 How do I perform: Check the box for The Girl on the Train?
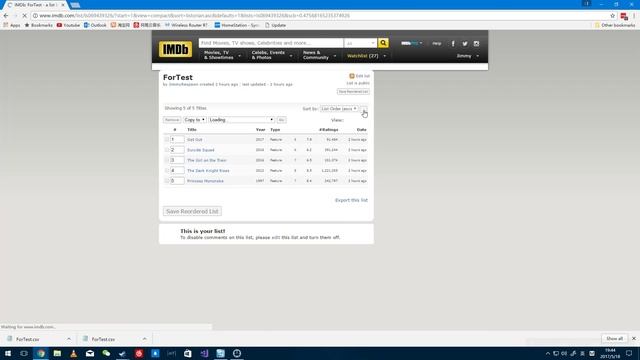tap(167, 160)
